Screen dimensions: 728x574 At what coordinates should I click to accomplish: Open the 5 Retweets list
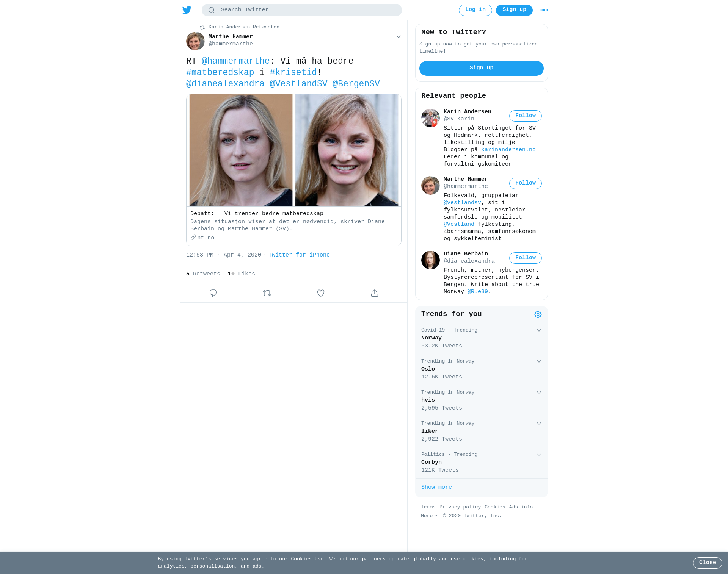point(203,274)
